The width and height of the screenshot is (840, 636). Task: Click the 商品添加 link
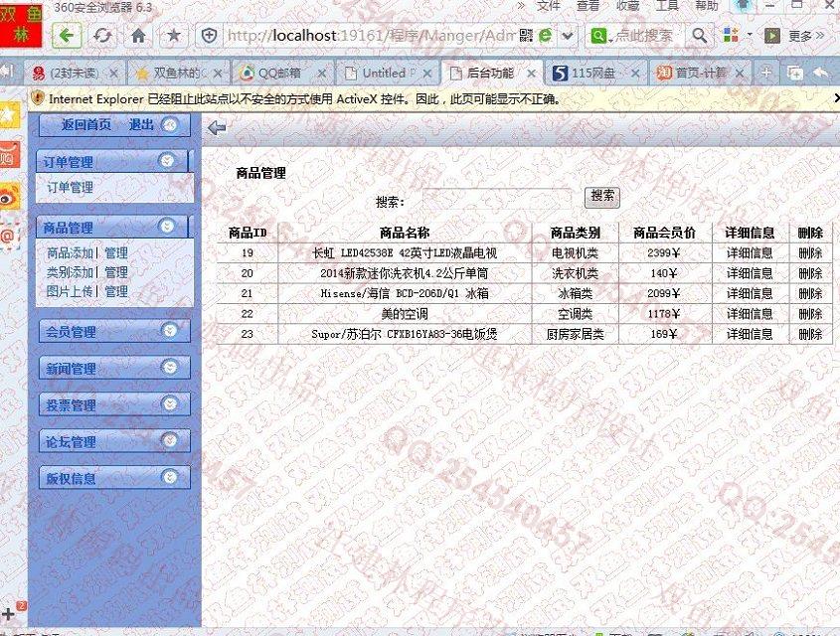tap(71, 252)
